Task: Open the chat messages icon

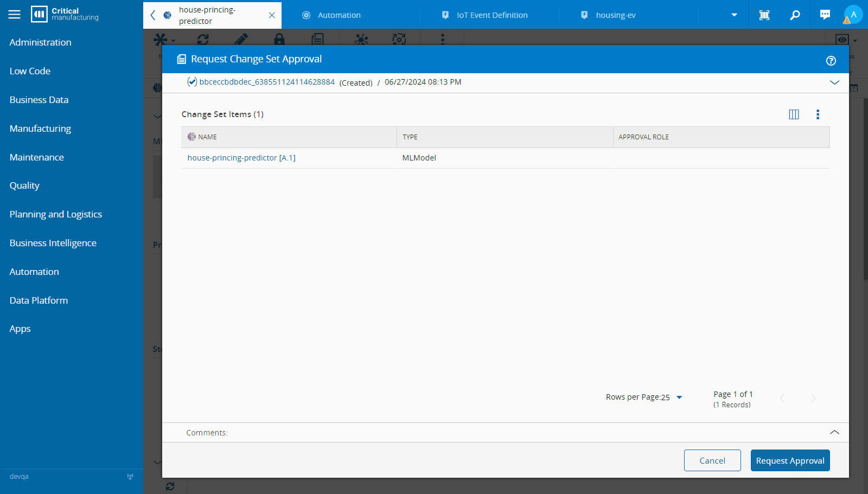Action: 825,15
